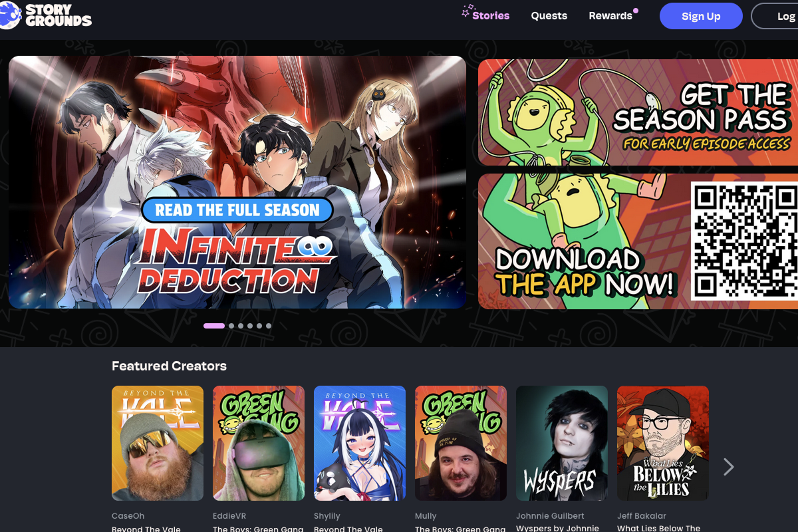Select the last carousel slide dot
The width and height of the screenshot is (798, 532).
point(269,326)
